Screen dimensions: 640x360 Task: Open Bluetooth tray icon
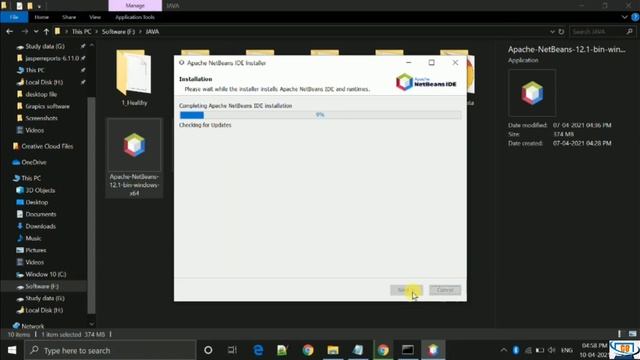pyautogui.click(x=516, y=350)
